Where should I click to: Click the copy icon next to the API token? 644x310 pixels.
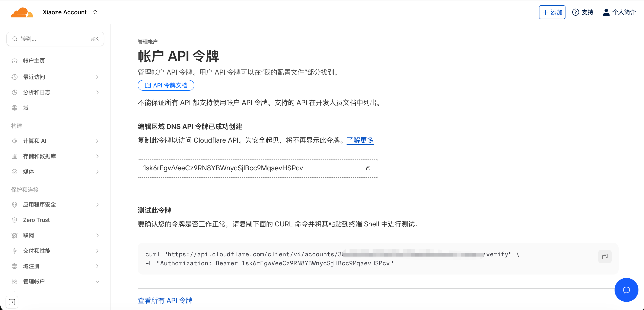tap(368, 168)
